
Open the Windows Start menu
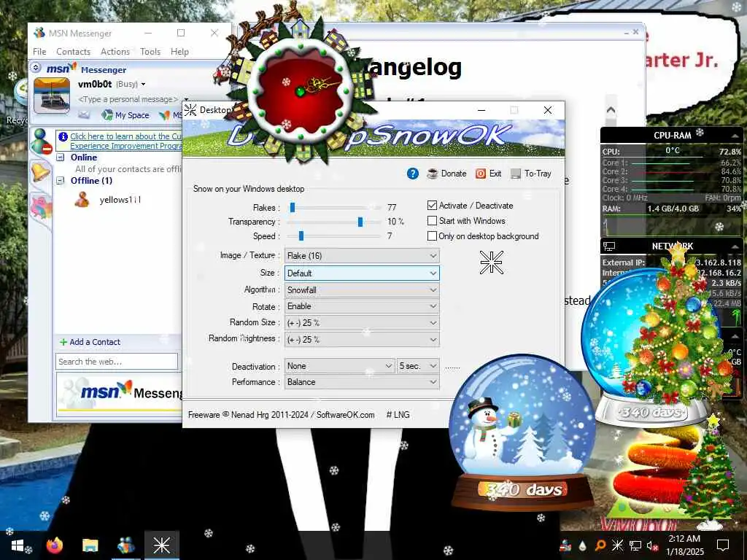[x=18, y=545]
